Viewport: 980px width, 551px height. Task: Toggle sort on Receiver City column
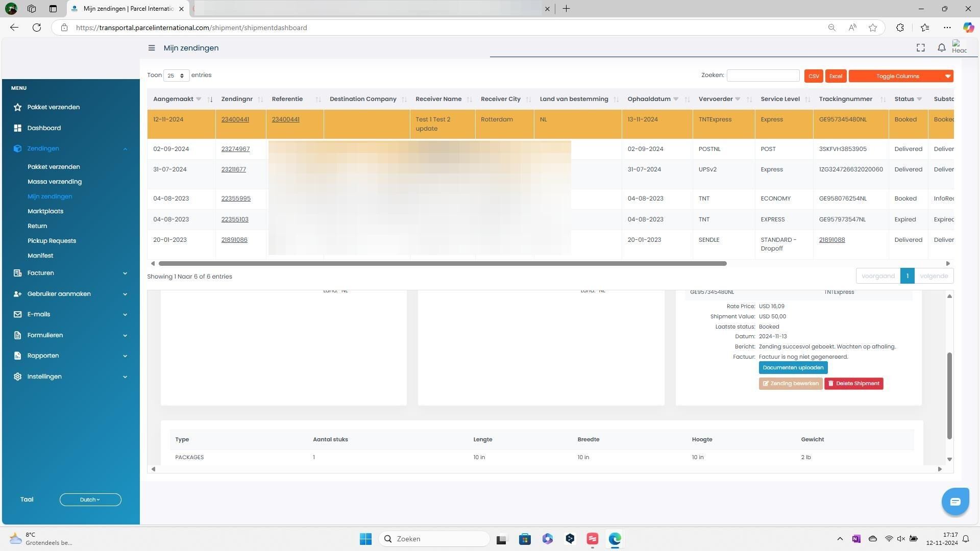(528, 99)
